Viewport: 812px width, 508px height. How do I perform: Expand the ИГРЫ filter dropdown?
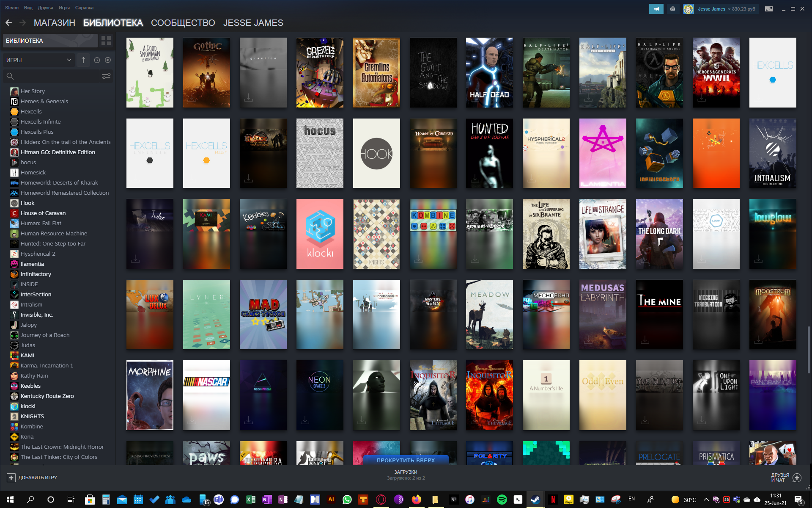pyautogui.click(x=39, y=60)
